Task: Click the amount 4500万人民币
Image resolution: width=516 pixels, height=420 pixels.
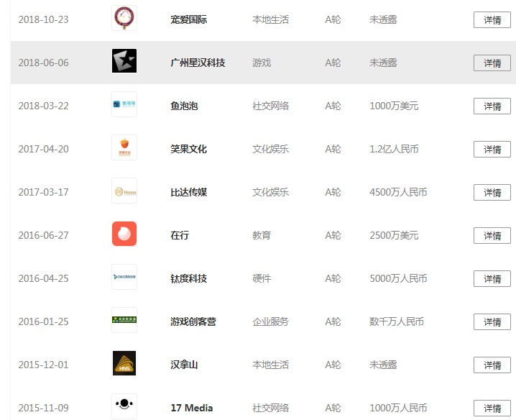Action: click(x=398, y=192)
